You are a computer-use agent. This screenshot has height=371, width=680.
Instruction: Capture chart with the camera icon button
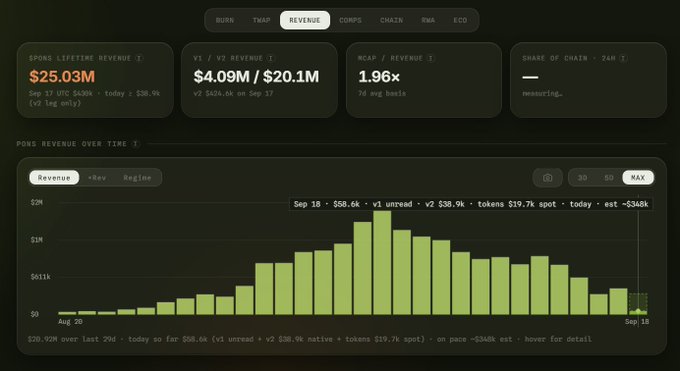548,178
